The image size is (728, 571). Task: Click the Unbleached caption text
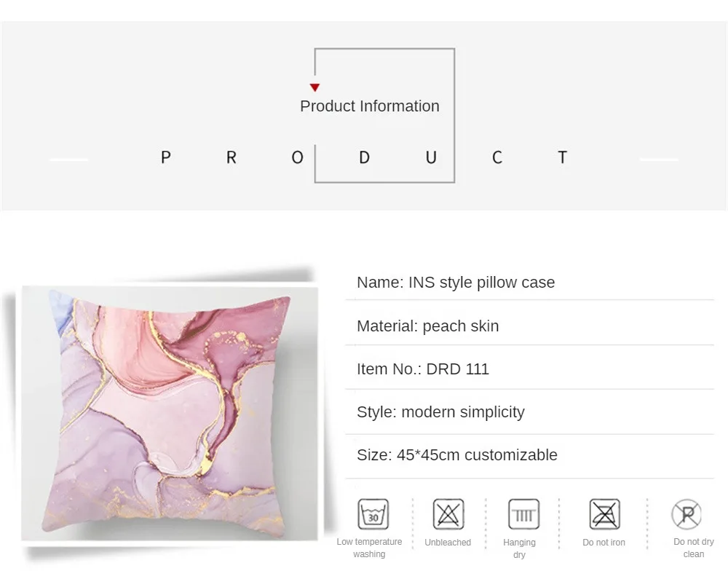coord(448,542)
